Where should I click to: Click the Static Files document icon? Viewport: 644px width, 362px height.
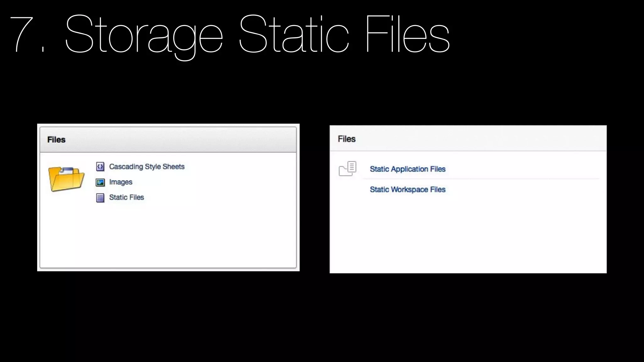coord(100,198)
